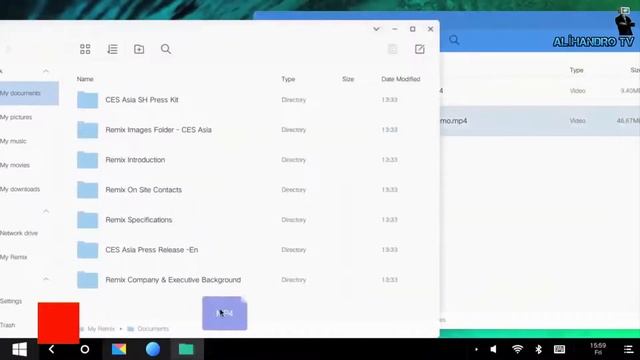Click the 13:33 time of the Remix Specifications row
This screenshot has width=640, height=360.
(x=389, y=220)
